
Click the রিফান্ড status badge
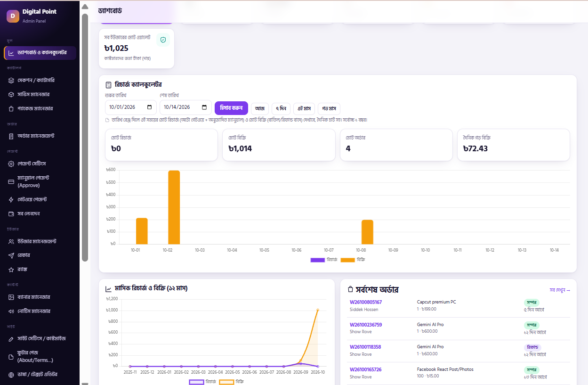[532, 347]
